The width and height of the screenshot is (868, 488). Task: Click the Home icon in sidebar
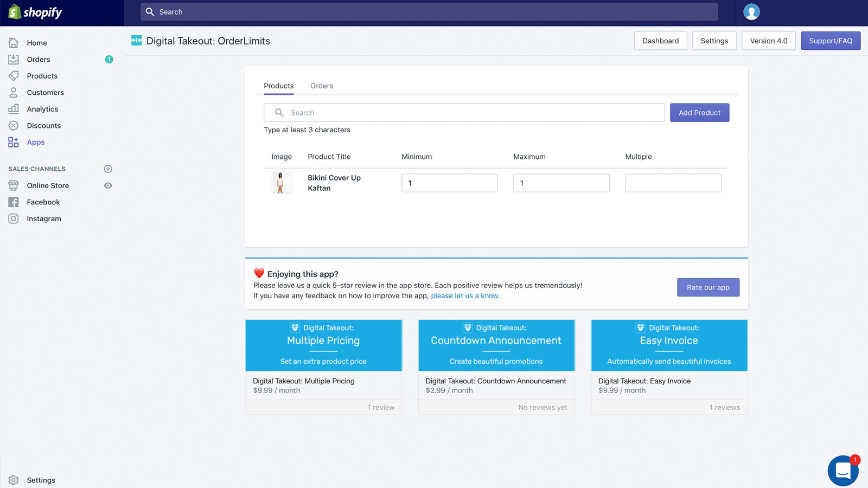click(14, 43)
